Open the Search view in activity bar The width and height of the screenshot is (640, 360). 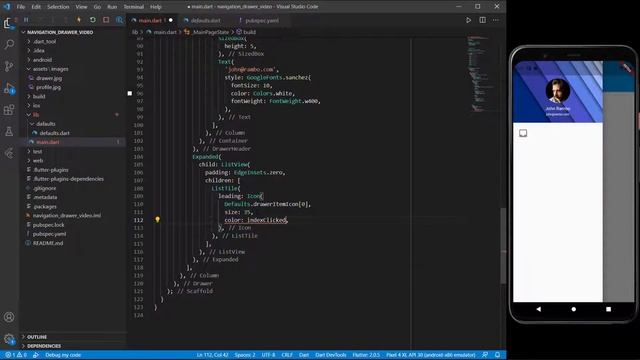tap(9, 44)
